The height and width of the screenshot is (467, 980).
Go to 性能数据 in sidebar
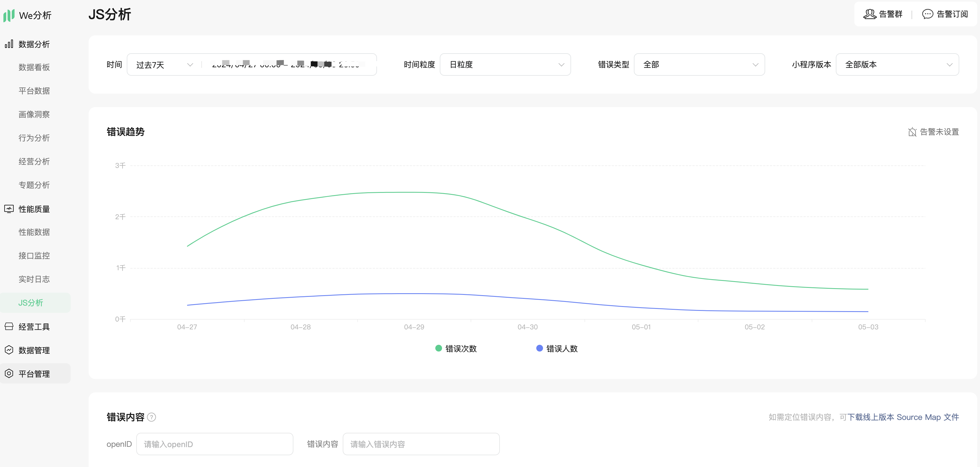(34, 232)
